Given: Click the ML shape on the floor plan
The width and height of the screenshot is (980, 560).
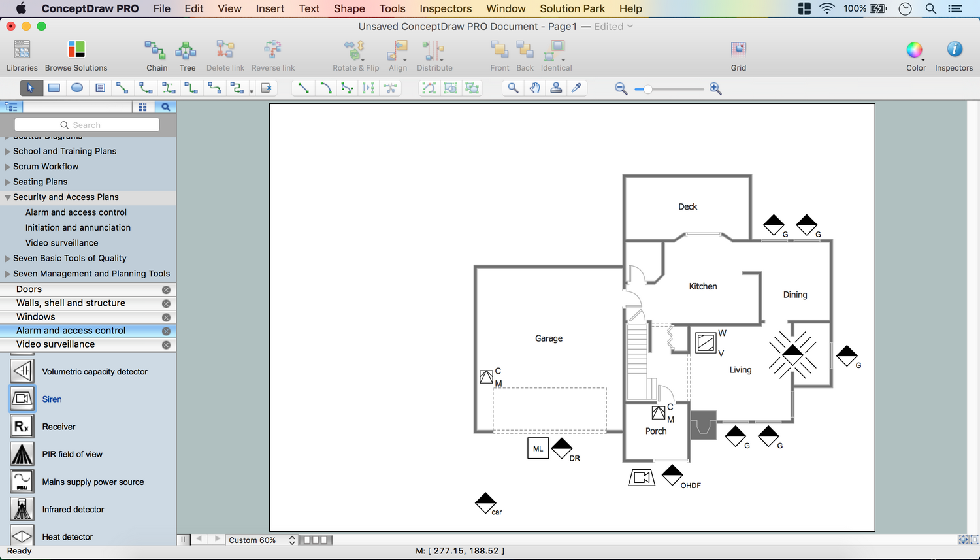Looking at the screenshot, I should tap(538, 448).
